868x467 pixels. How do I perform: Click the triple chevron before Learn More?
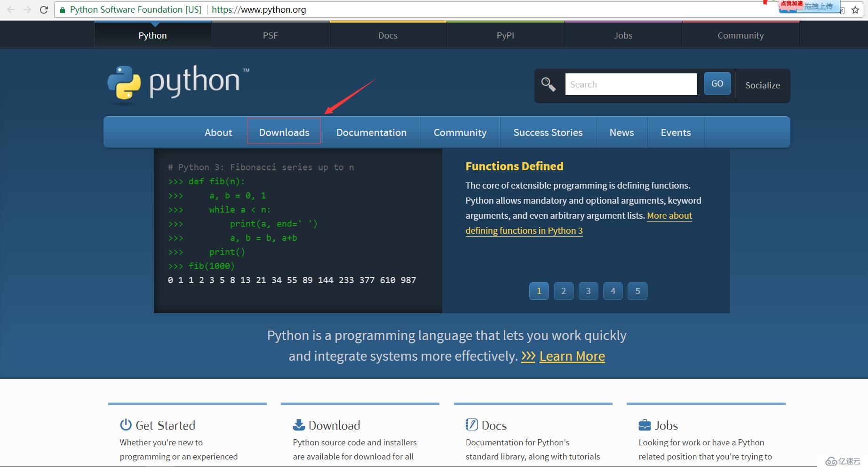528,356
